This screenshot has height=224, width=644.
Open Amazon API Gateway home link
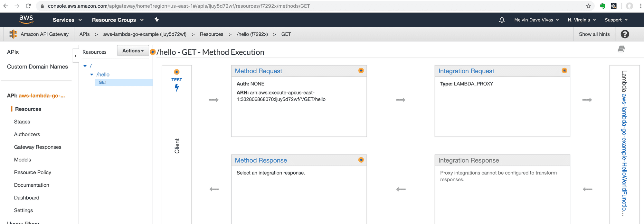tap(44, 34)
